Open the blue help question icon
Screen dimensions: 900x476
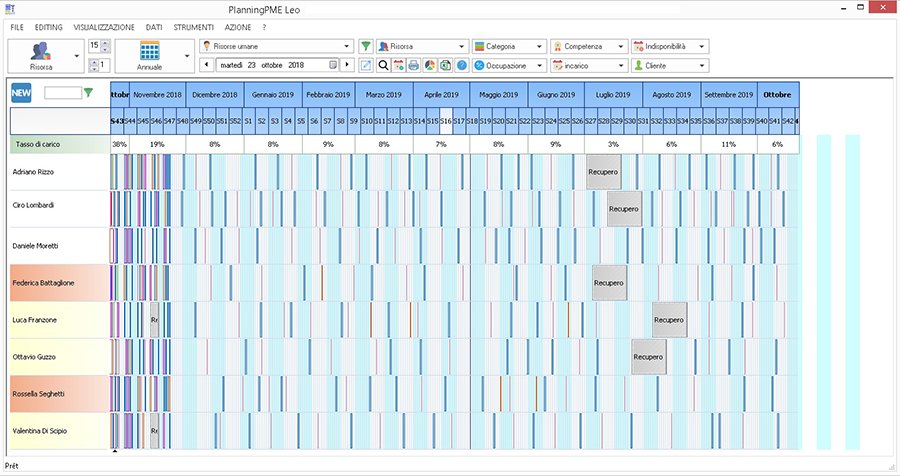pyautogui.click(x=462, y=65)
